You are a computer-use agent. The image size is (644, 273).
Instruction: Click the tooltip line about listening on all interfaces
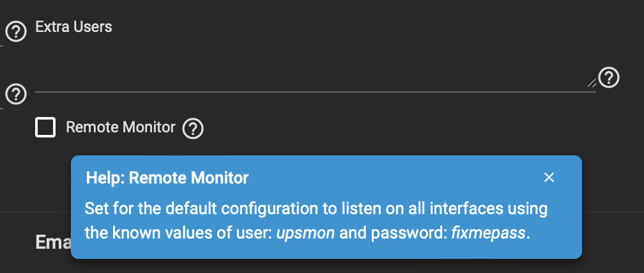coord(316,208)
